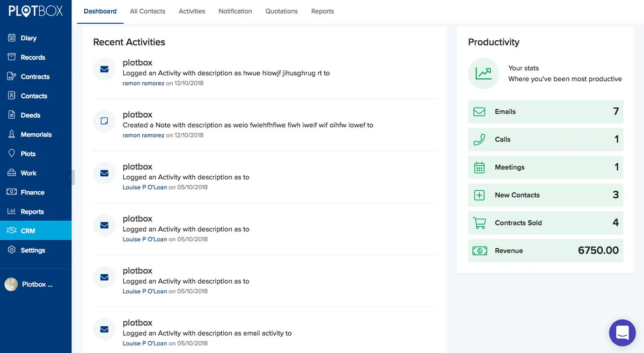
Task: Click the Emails envelope icon in Productivity
Action: tap(479, 112)
